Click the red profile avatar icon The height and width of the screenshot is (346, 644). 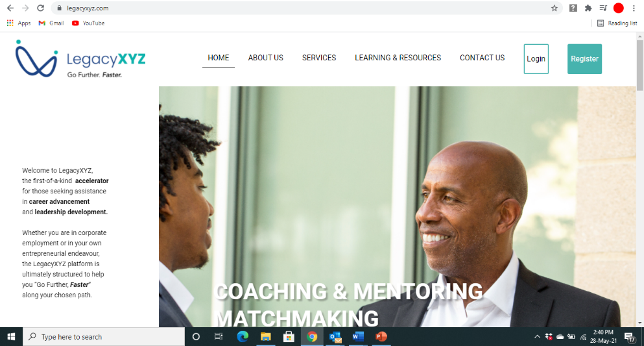tap(619, 8)
